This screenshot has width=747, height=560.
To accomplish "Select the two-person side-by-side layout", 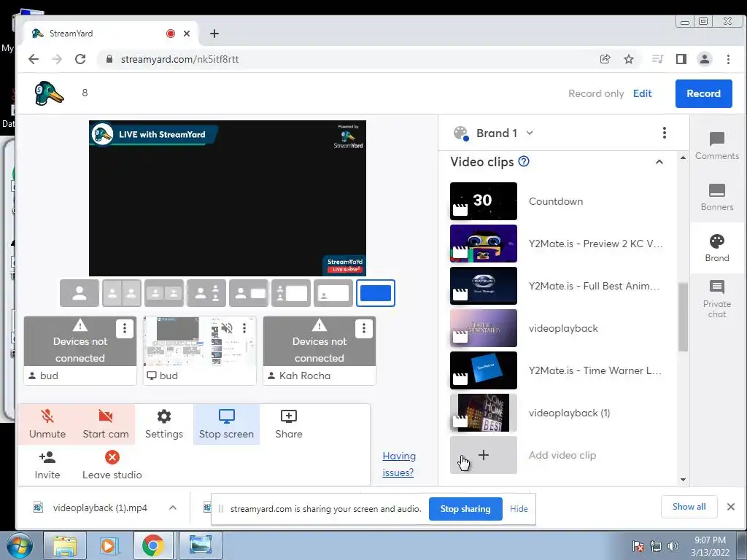I will pos(122,293).
